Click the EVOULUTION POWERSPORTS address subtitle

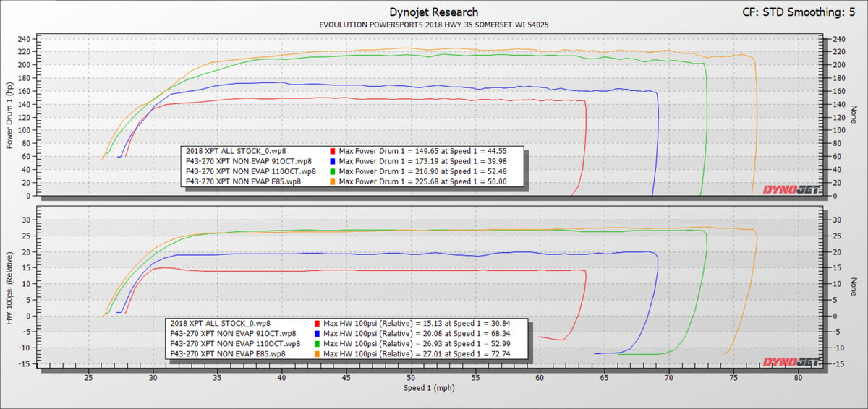pos(433,25)
